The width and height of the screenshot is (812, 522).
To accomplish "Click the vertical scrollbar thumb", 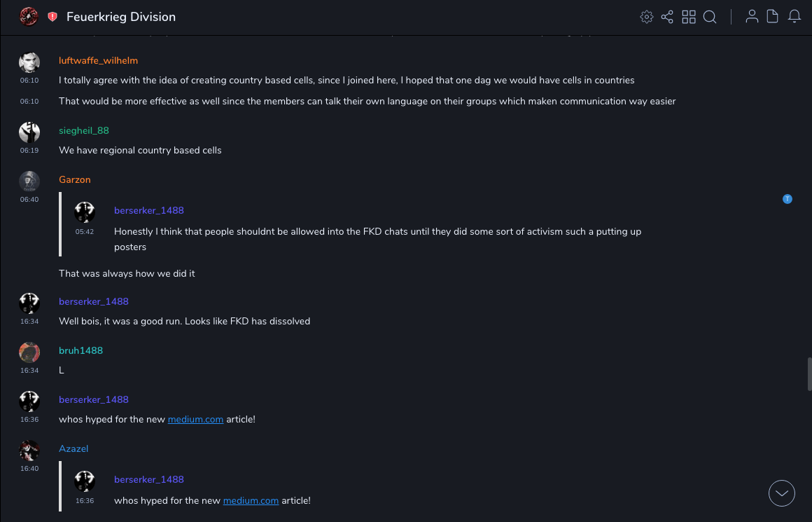I will [809, 373].
